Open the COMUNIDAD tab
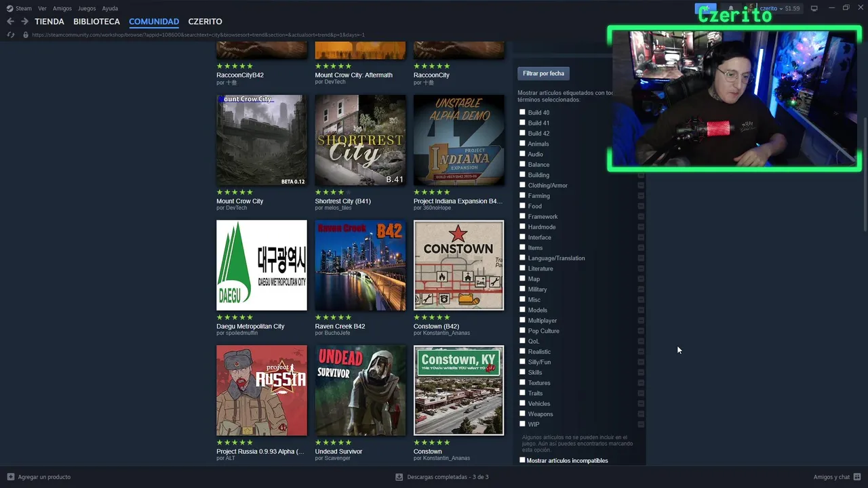The width and height of the screenshot is (868, 488). click(154, 22)
